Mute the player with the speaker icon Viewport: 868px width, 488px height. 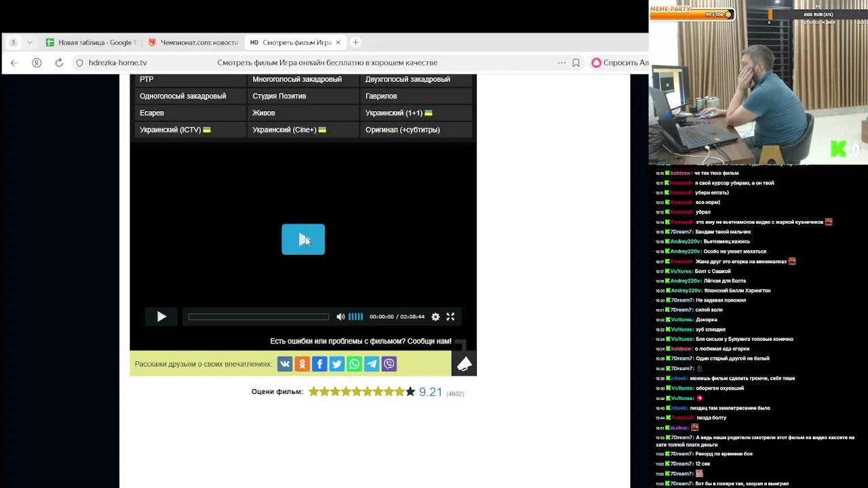pos(340,317)
